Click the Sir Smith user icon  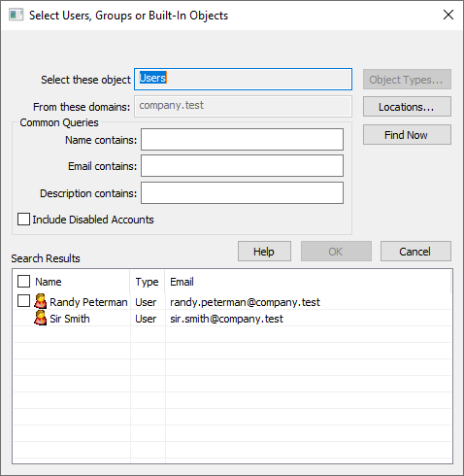click(x=41, y=318)
